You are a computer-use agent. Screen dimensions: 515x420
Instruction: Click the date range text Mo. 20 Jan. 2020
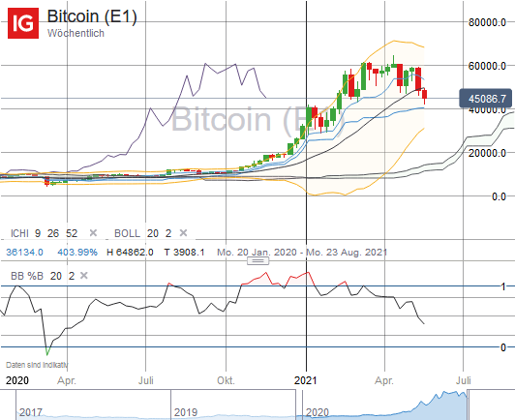click(257, 253)
